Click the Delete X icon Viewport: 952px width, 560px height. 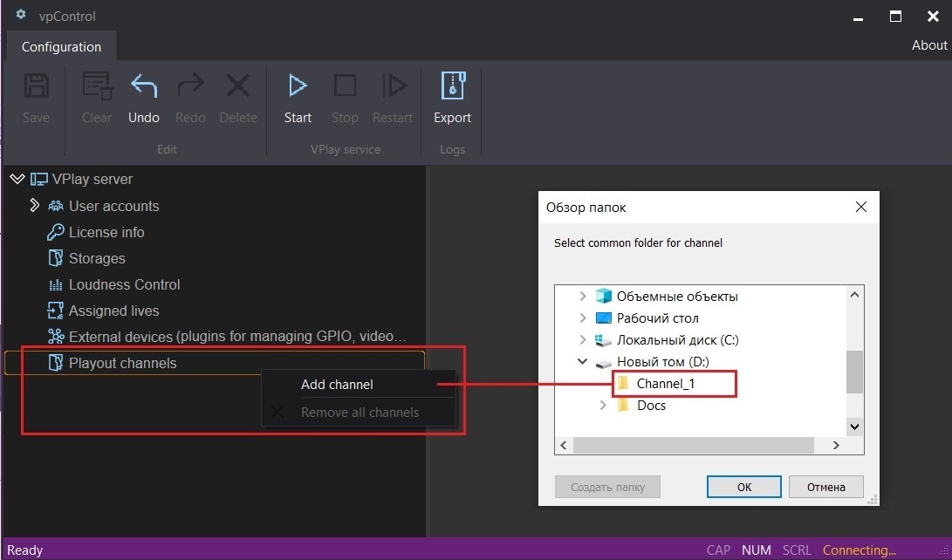click(x=238, y=86)
